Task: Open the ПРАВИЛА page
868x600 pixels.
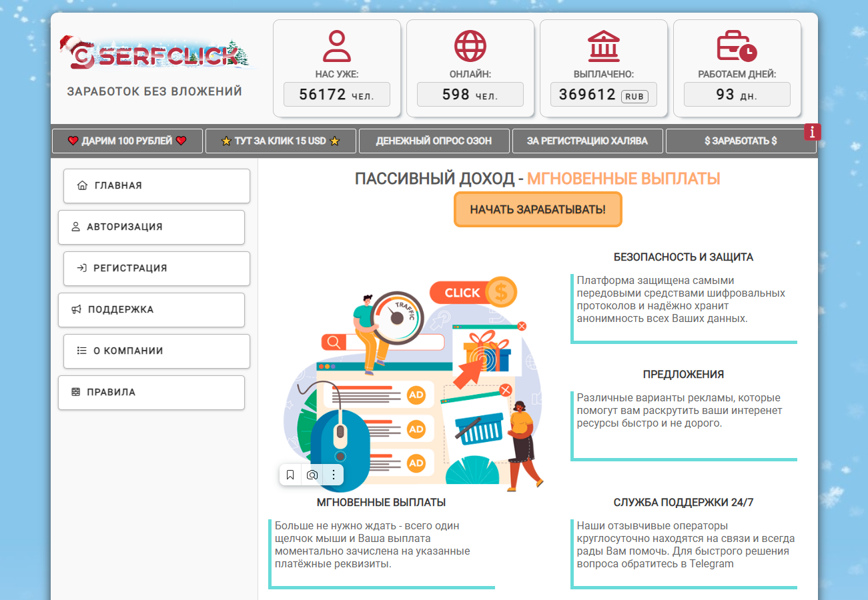Action: [151, 393]
